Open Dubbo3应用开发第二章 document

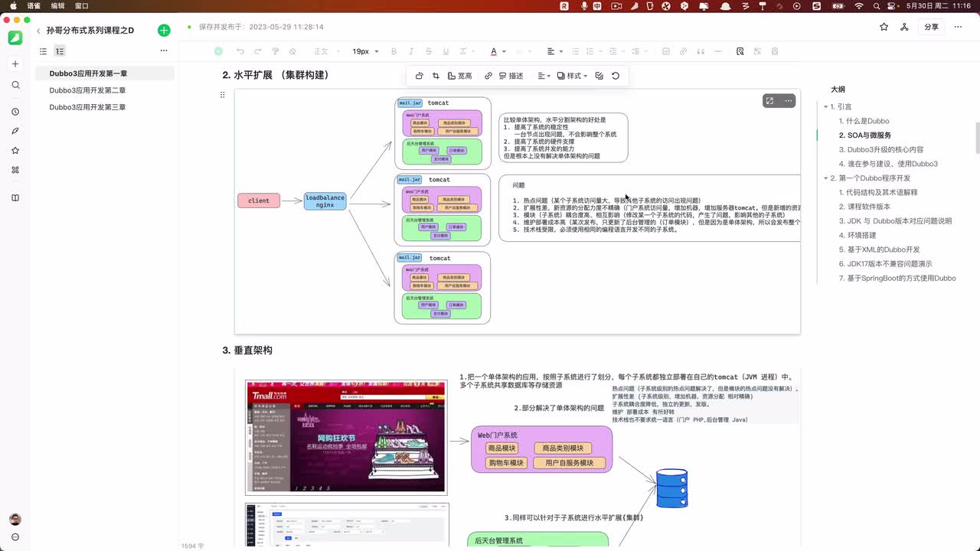click(x=105, y=90)
